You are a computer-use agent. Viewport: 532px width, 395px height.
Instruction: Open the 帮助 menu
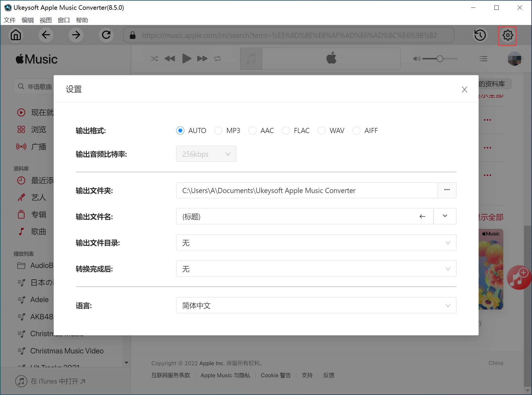(82, 20)
